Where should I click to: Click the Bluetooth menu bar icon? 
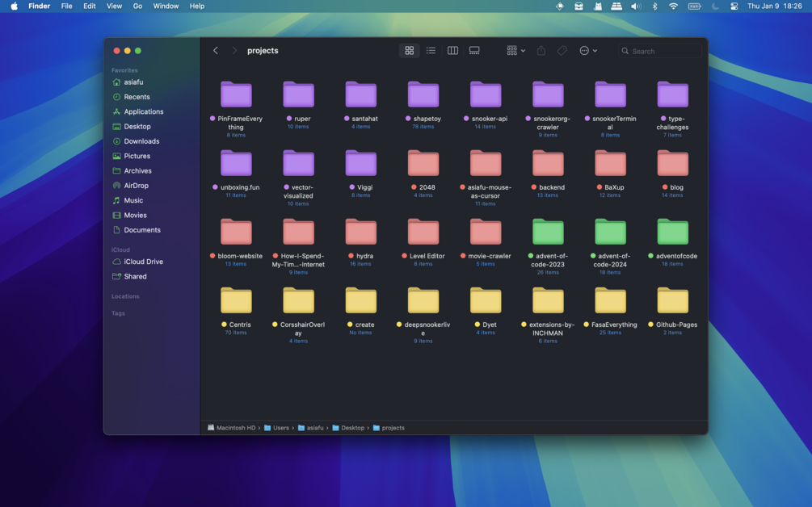point(654,6)
